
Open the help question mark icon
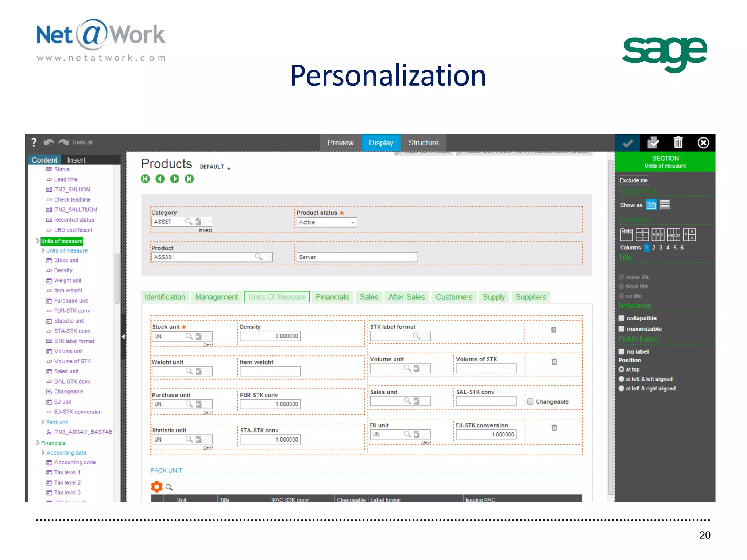pyautogui.click(x=34, y=142)
